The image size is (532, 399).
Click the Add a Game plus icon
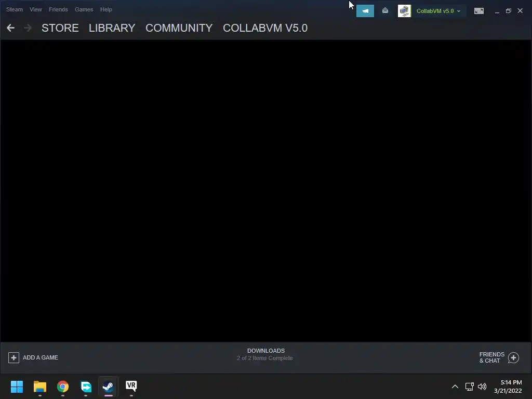tap(14, 357)
